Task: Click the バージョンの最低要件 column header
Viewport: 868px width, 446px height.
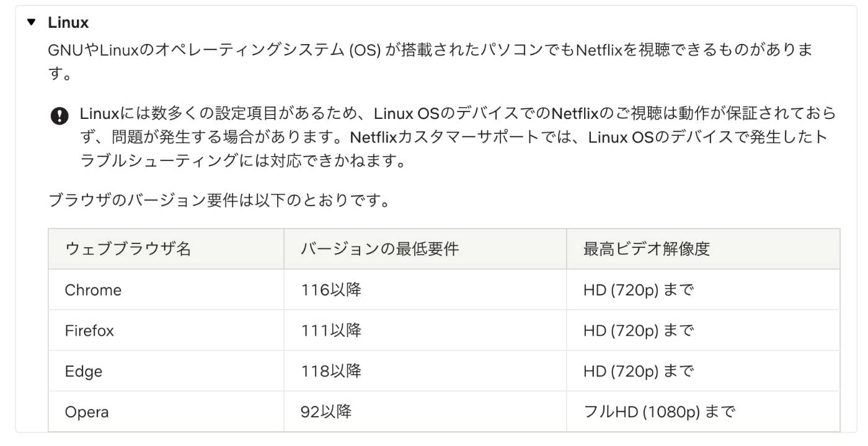Action: [x=379, y=249]
